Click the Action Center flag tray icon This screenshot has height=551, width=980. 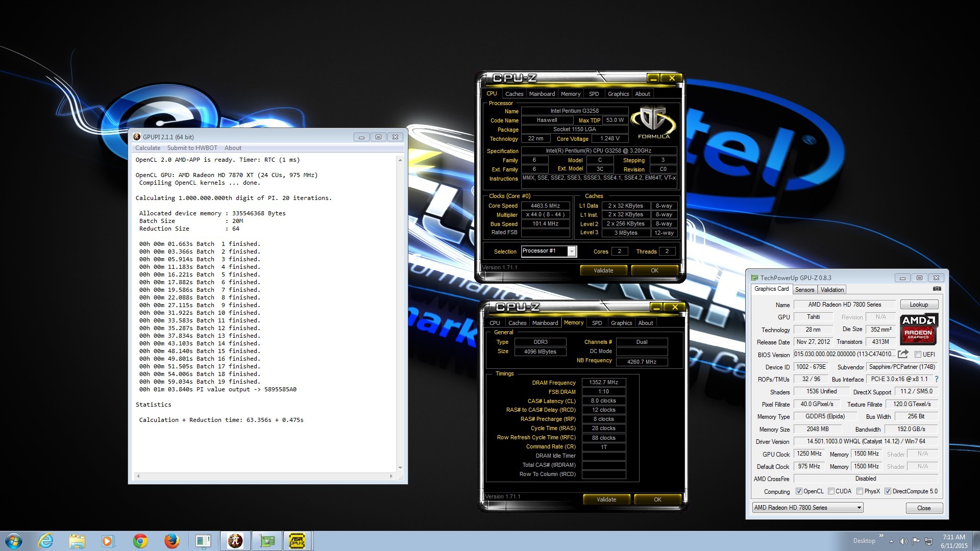coord(916,541)
